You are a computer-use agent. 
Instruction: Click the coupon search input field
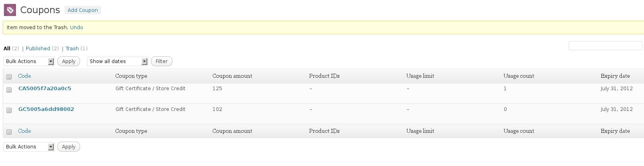pos(605,45)
